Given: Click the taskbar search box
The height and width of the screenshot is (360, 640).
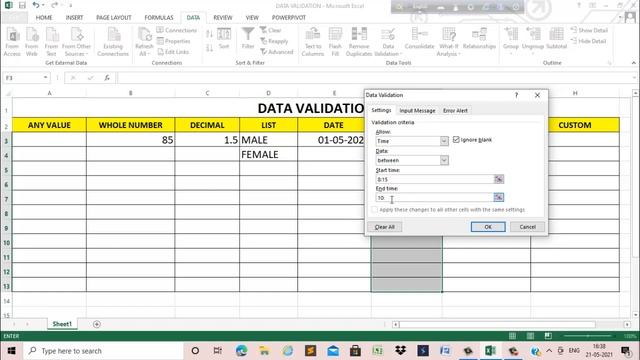Looking at the screenshot, I should (104, 351).
